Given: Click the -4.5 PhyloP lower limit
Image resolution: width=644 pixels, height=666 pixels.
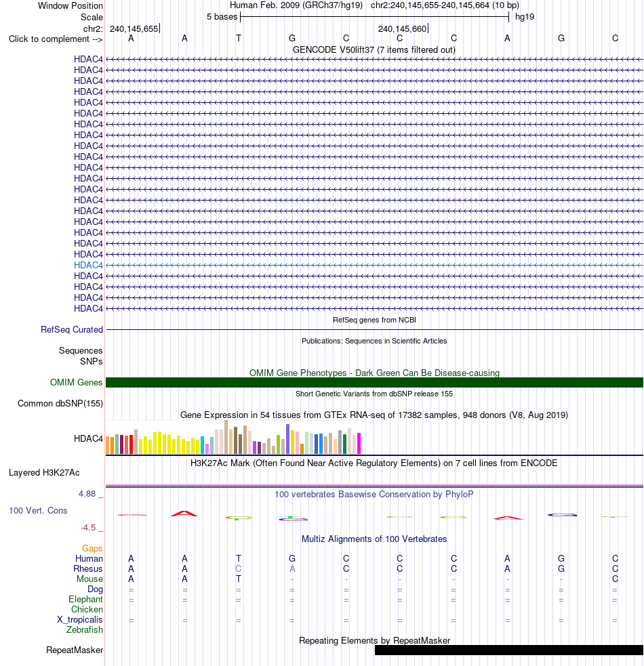Looking at the screenshot, I should click(88, 528).
